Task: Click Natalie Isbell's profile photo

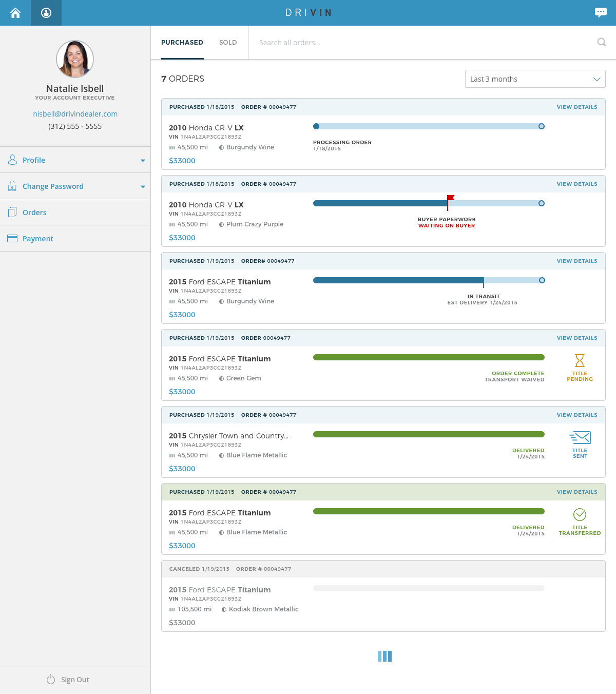Action: point(75,59)
